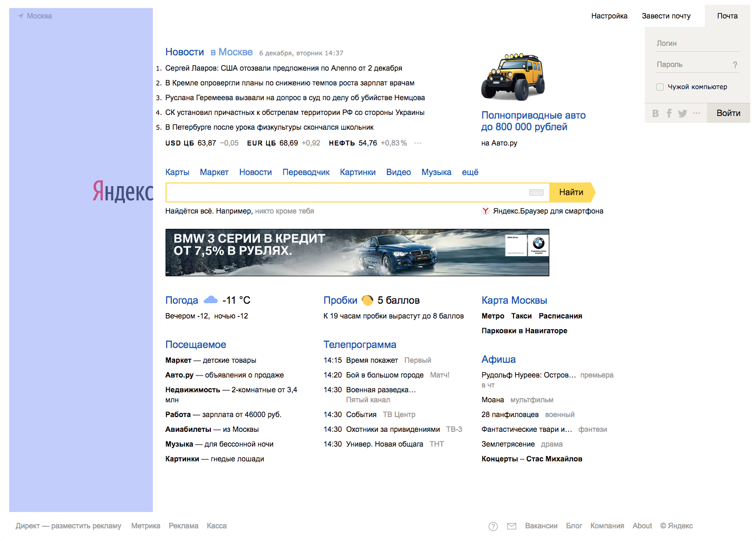Open the virtual keyboard in search box
The height and width of the screenshot is (541, 756).
pyautogui.click(x=536, y=192)
